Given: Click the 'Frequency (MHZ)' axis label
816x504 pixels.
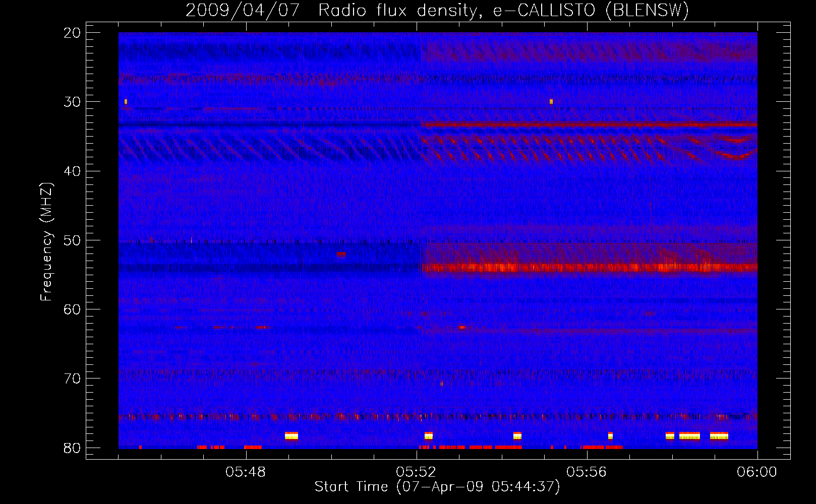Looking at the screenshot, I should (x=46, y=242).
